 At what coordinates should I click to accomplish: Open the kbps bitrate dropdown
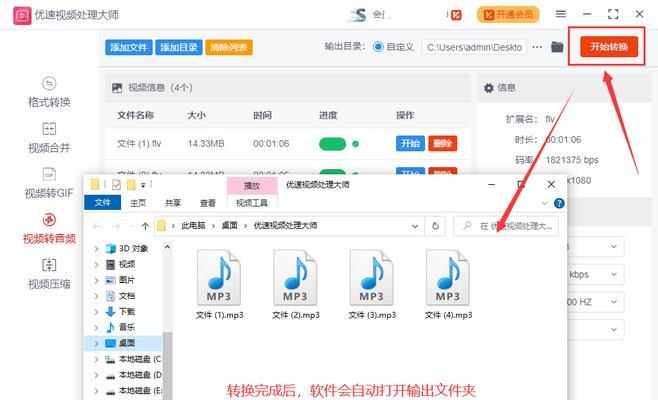click(x=595, y=275)
